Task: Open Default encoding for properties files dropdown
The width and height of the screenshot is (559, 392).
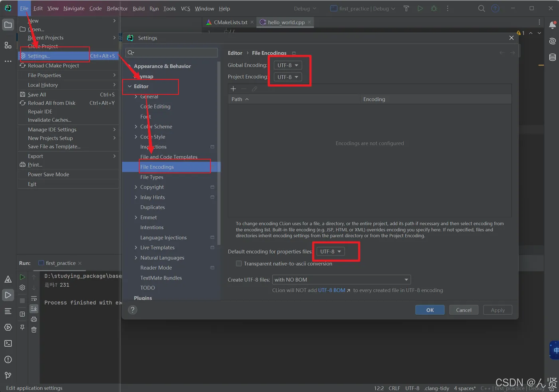Action: [x=331, y=252]
